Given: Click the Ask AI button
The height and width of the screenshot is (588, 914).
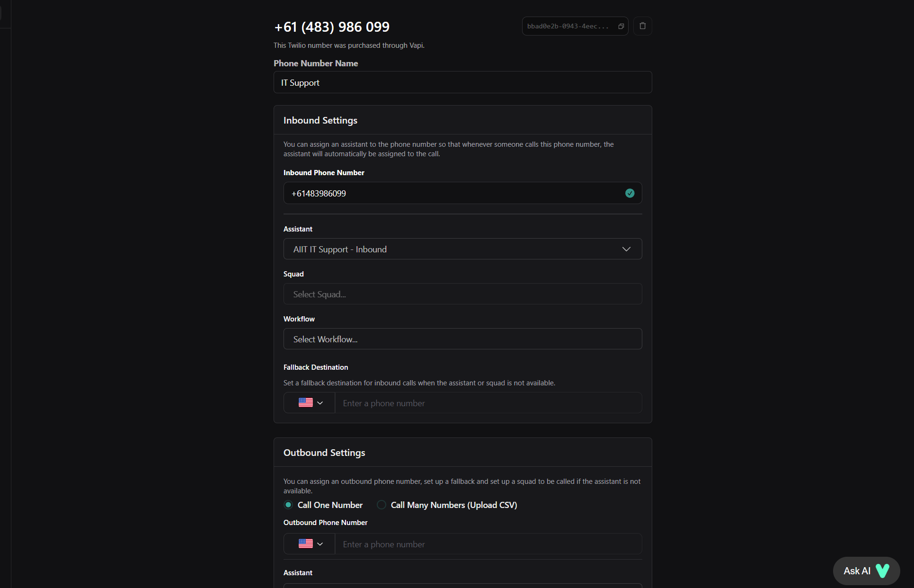Looking at the screenshot, I should point(857,571).
